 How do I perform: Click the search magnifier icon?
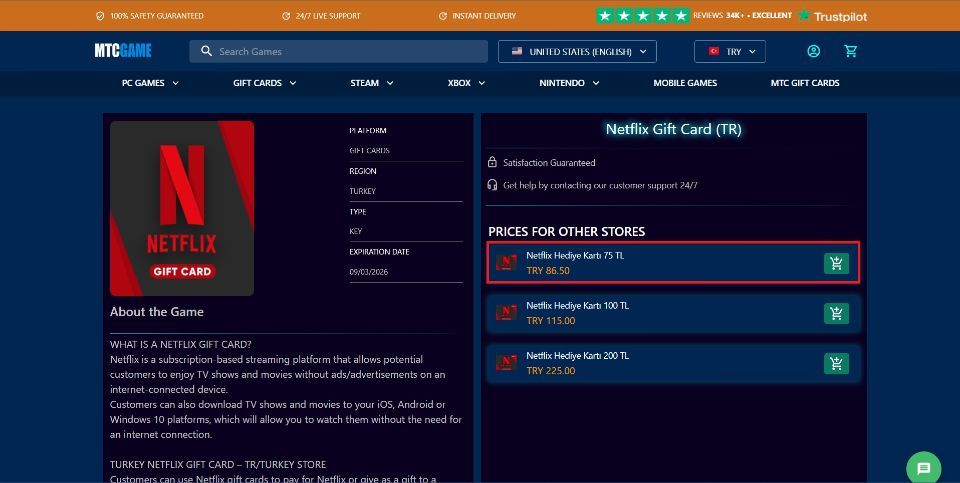(206, 51)
